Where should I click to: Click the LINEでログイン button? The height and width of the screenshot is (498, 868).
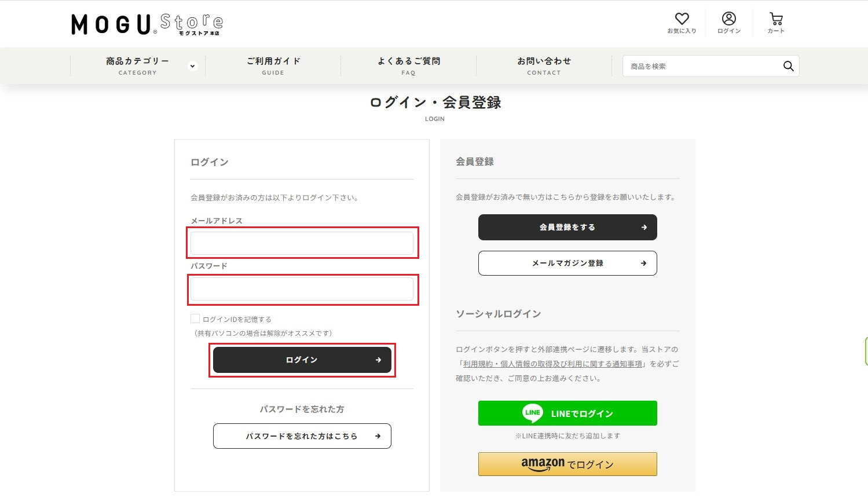coord(567,413)
